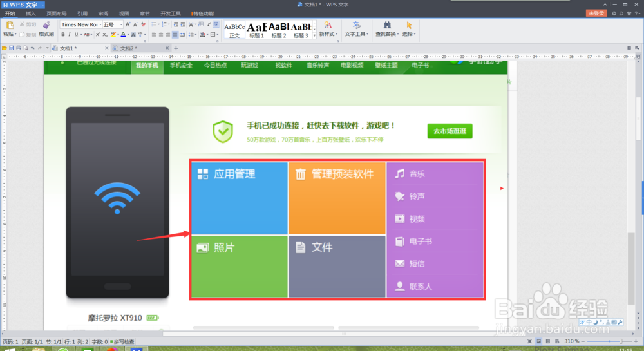Click the show/hide formatting marks button

tap(209, 24)
